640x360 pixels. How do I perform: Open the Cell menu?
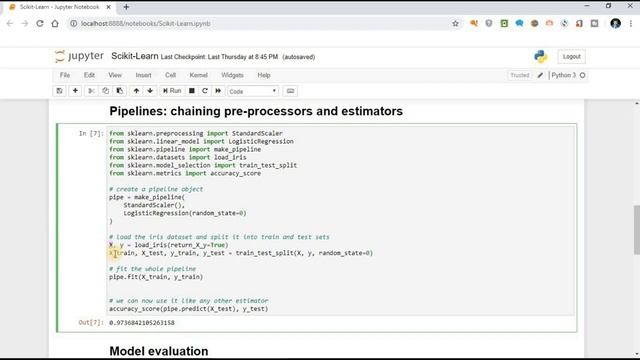[x=171, y=75]
